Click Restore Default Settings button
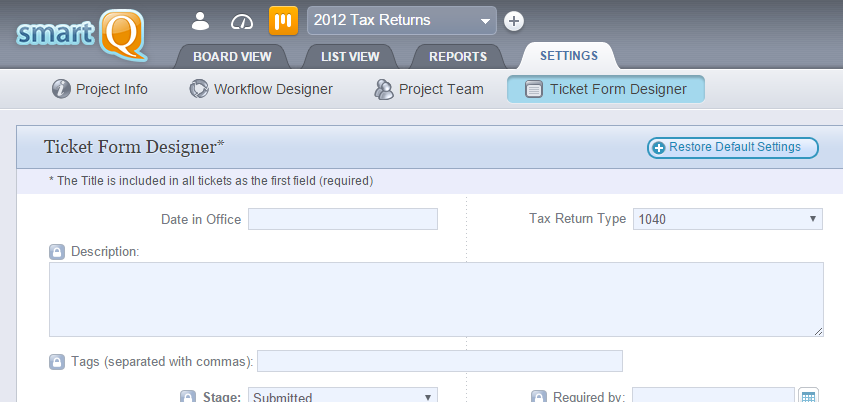Screen dimensions: 843x402 point(733,147)
